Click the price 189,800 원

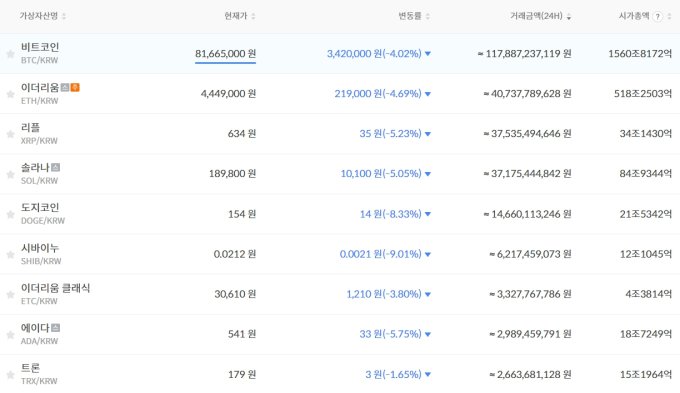coord(232,174)
